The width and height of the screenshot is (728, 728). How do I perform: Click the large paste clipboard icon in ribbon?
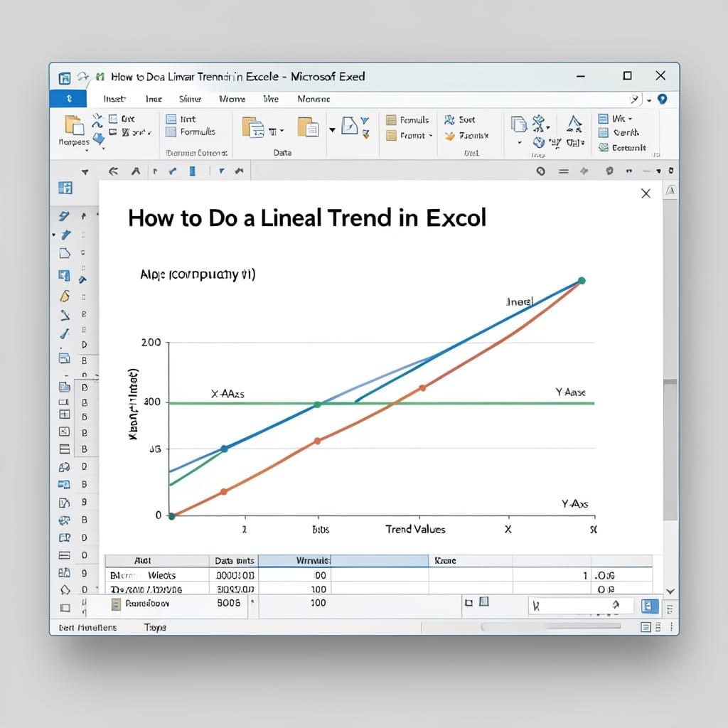(x=74, y=125)
